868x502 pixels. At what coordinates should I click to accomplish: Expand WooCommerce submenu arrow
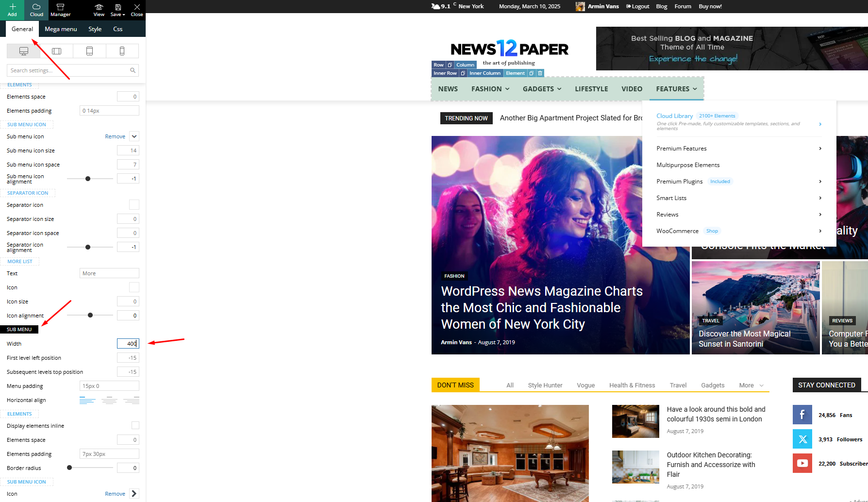pos(820,231)
